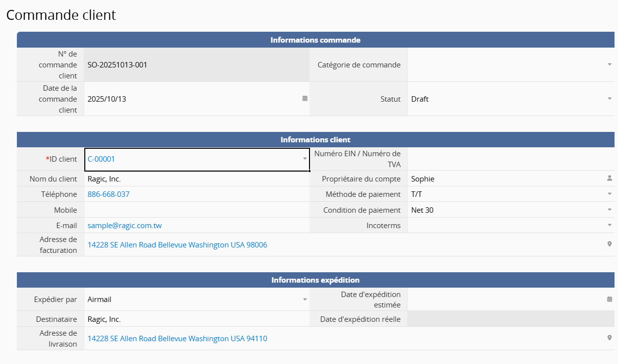This screenshot has width=618, height=364.
Task: Open the C-00001 client ID link
Action: pos(101,159)
